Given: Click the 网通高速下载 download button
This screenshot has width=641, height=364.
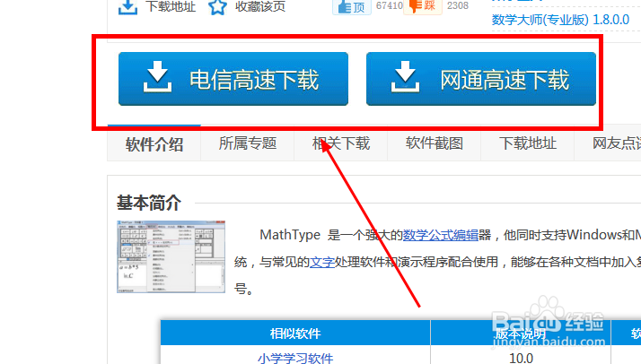Looking at the screenshot, I should point(481,79).
